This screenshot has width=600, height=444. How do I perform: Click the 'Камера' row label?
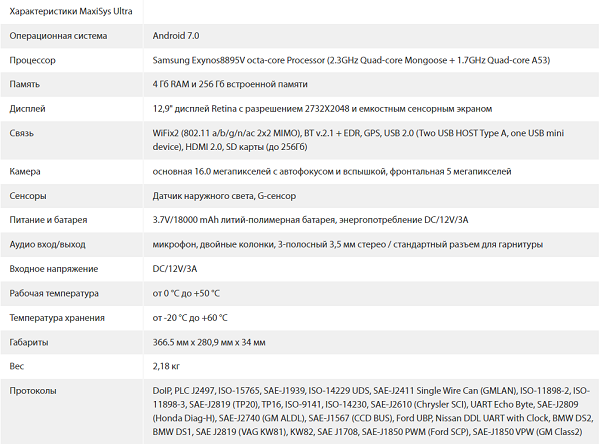(26, 172)
